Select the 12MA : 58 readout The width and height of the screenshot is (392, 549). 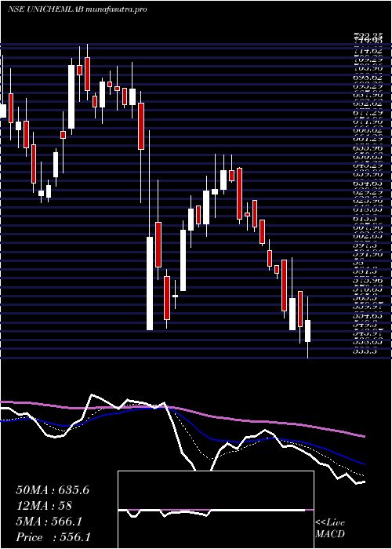(44, 506)
